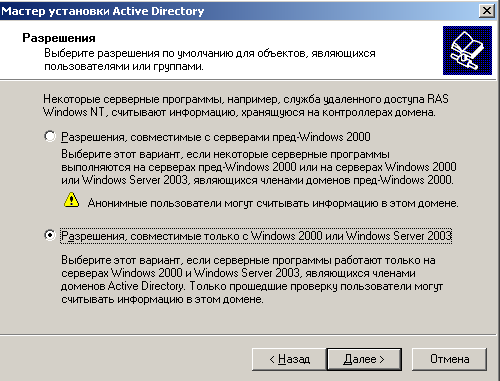
Task: Select the Windows 2000 or Server 2003 only radio
Action: click(x=50, y=235)
